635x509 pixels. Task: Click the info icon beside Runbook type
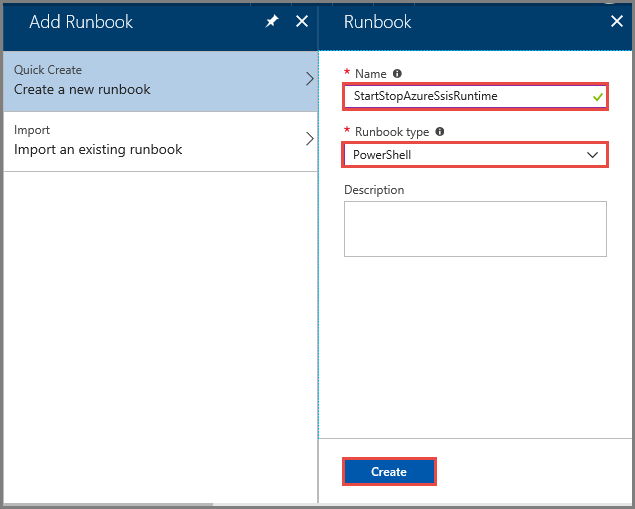coord(440,131)
